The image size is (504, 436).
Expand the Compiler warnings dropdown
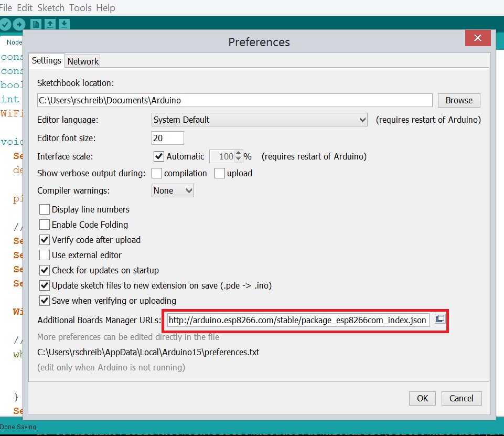tap(173, 190)
